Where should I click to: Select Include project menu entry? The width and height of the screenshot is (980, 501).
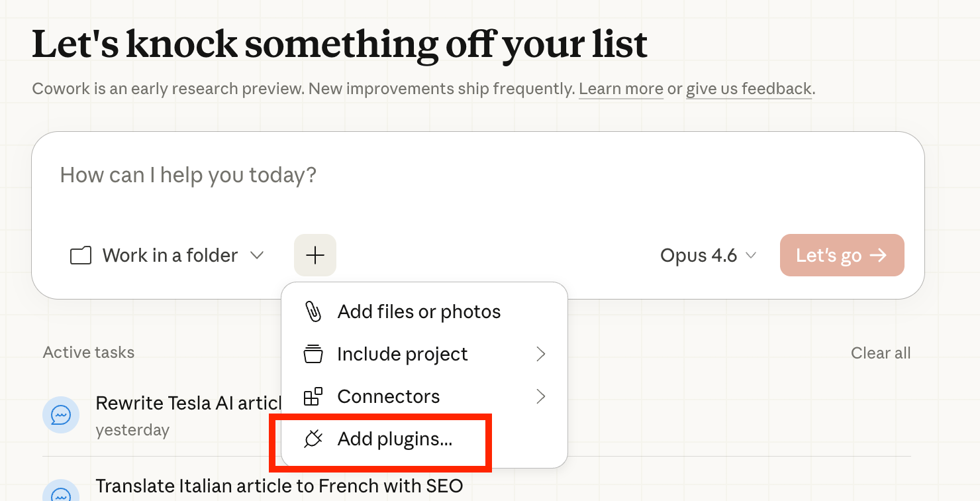pyautogui.click(x=402, y=355)
